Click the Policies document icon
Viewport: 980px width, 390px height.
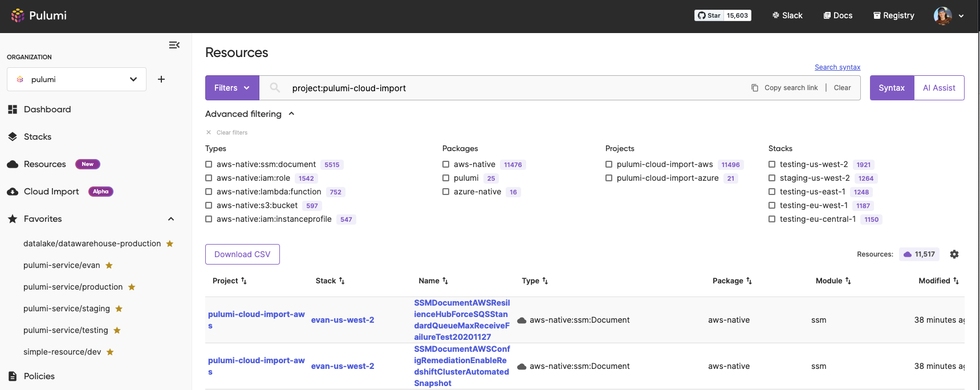(13, 376)
